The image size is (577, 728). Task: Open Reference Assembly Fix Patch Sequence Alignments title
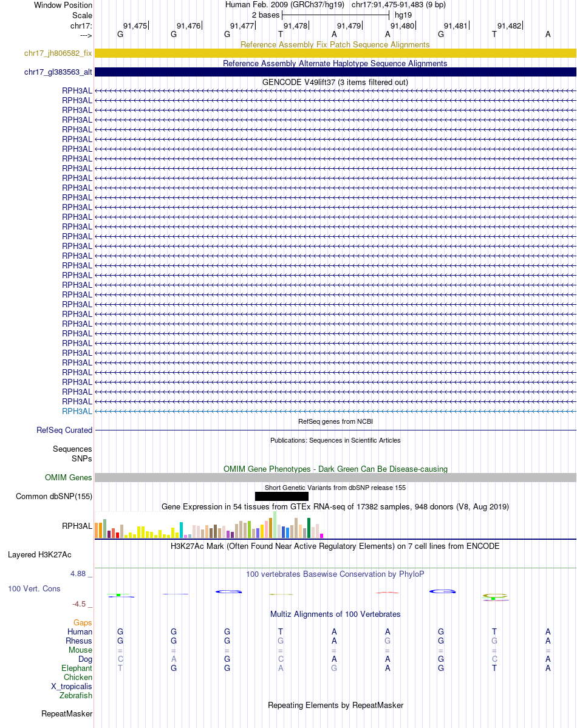pos(335,44)
